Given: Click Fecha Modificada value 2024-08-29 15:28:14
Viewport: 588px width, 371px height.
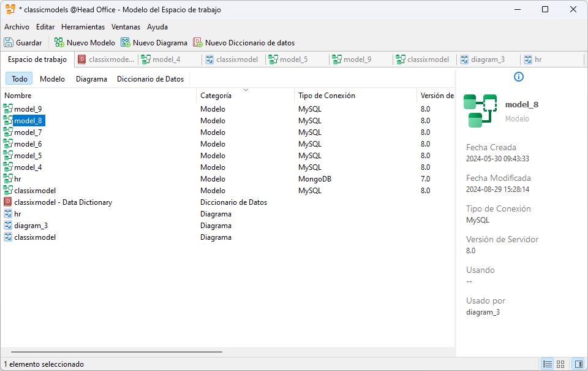Looking at the screenshot, I should coord(497,189).
